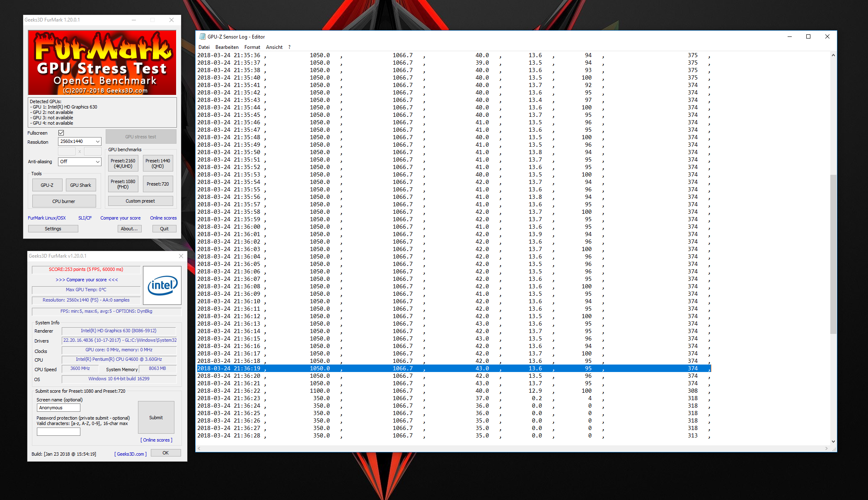Close the FurMark 1.20.0.1 main window
The height and width of the screenshot is (500, 868).
pyautogui.click(x=172, y=20)
